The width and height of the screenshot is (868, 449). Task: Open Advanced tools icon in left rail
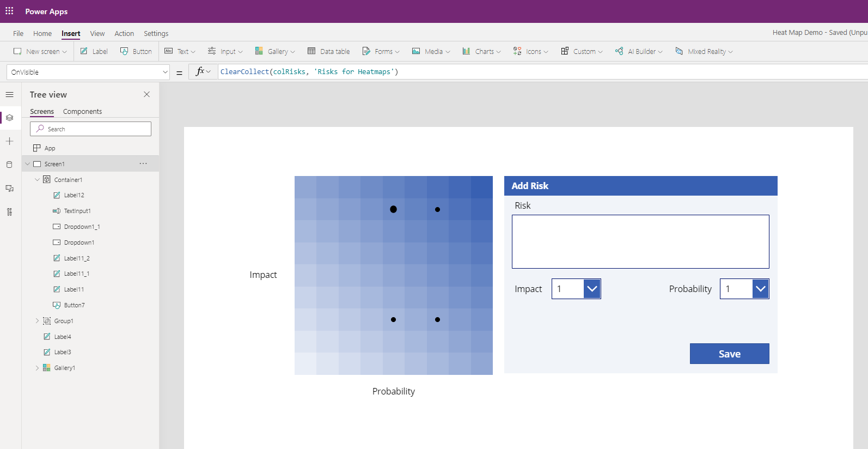(9, 212)
